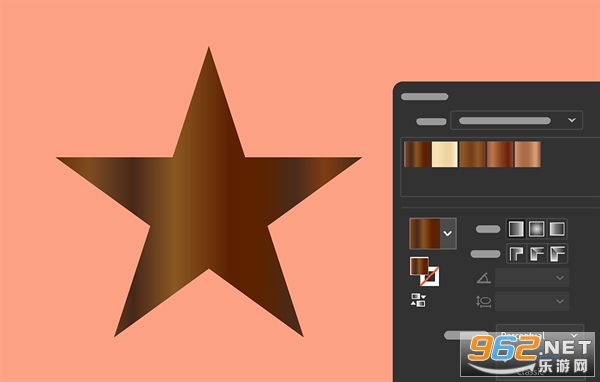Choose the fifth light copper gradient swatch
This screenshot has height=382, width=600.
click(x=528, y=154)
